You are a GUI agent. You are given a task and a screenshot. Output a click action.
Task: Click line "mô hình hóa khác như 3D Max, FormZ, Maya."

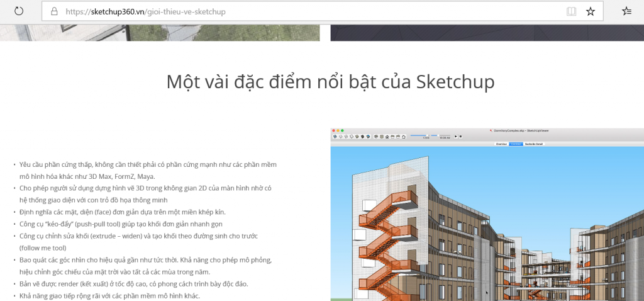point(87,176)
